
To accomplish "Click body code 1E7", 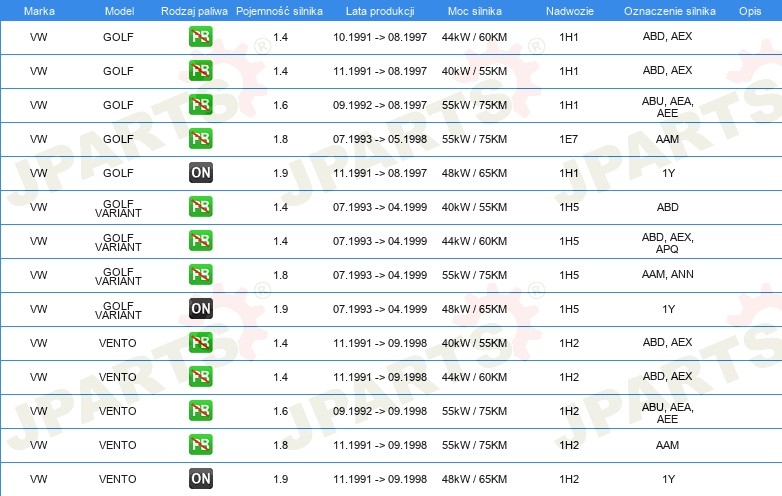I will (x=569, y=139).
